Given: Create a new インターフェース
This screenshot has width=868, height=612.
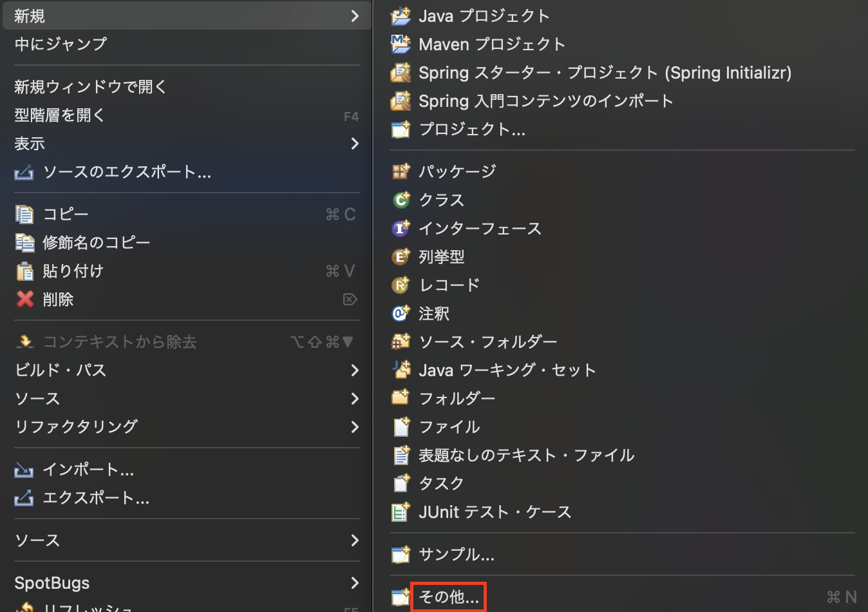Looking at the screenshot, I should [x=479, y=228].
